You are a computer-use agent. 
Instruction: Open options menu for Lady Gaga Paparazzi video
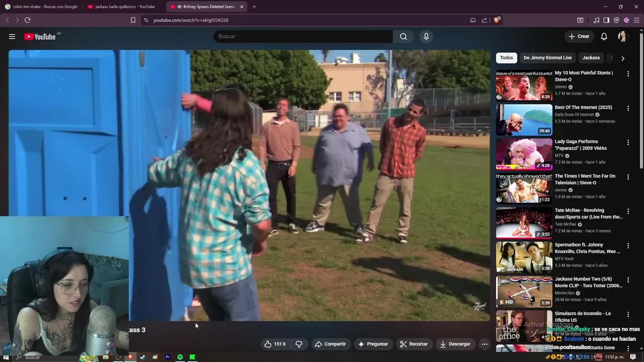628,143
